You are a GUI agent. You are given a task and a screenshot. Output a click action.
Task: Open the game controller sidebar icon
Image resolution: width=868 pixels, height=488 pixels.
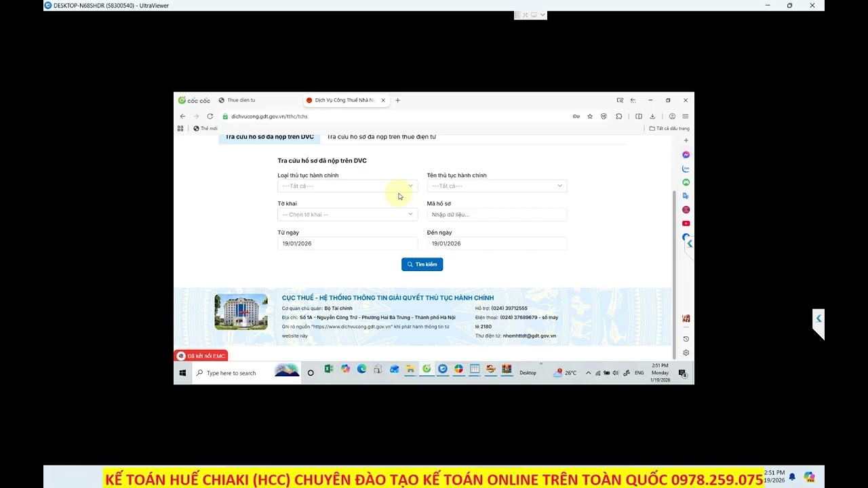tap(686, 182)
